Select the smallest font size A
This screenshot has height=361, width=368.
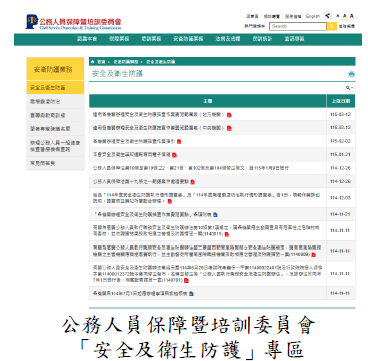[338, 16]
